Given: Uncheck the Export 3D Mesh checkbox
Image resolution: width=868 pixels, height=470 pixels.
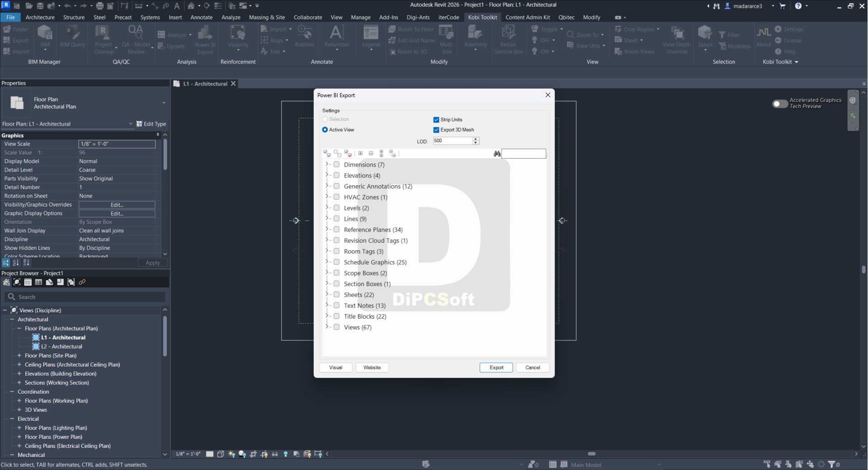Looking at the screenshot, I should [x=436, y=130].
